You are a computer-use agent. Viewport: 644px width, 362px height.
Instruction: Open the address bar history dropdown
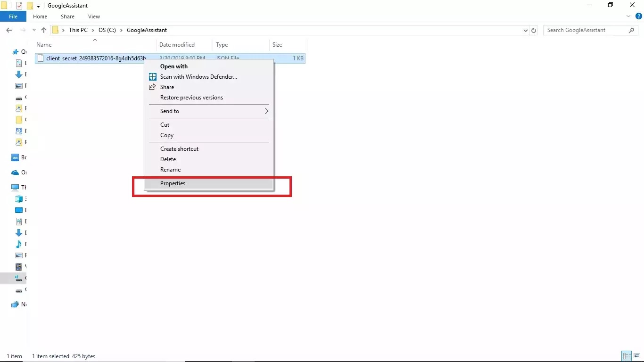526,30
